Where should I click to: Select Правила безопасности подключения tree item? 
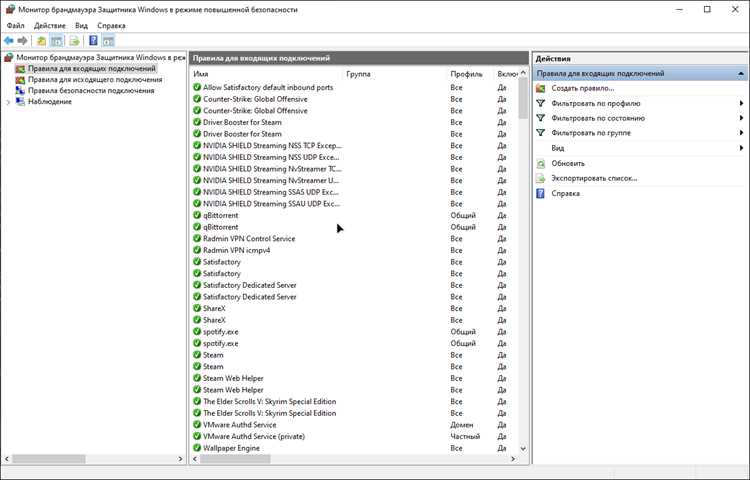91,90
